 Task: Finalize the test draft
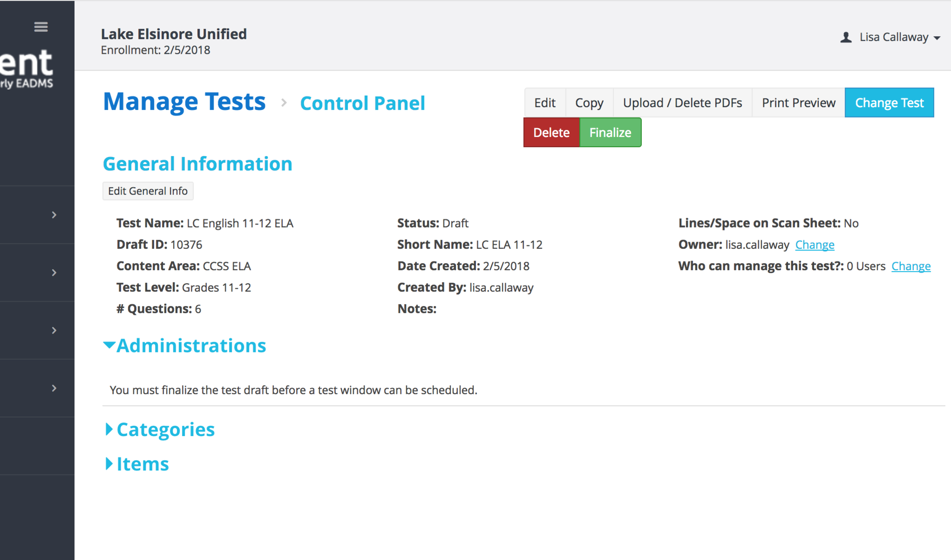tap(610, 133)
